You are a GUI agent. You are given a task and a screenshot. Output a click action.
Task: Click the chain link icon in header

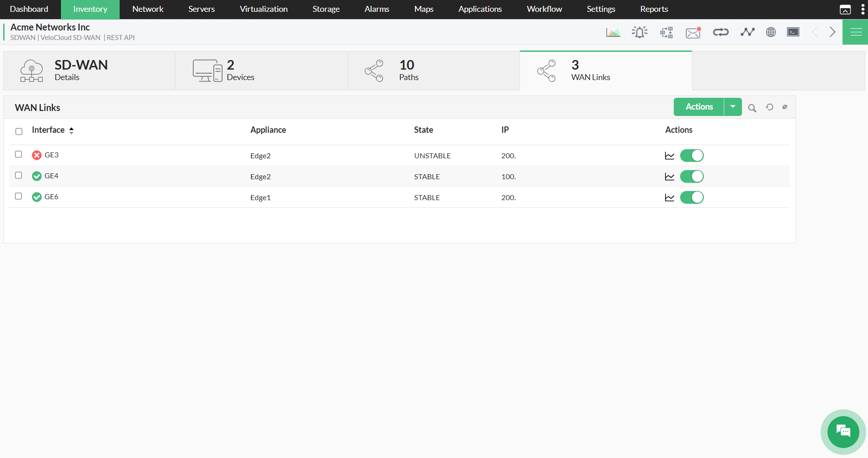pyautogui.click(x=721, y=32)
